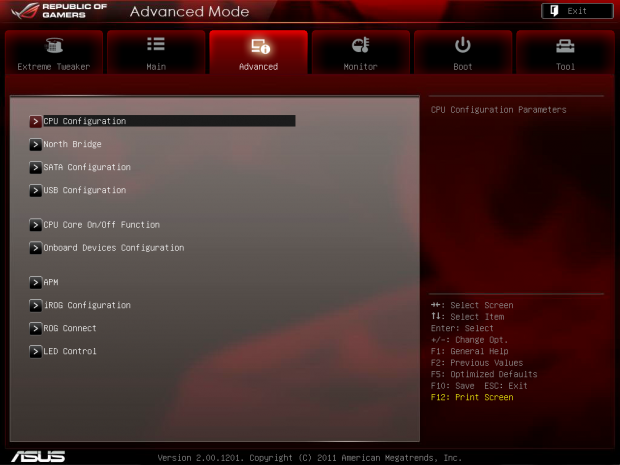Click the arrow beside SATA Configuration
The height and width of the screenshot is (465, 620).
[x=35, y=167]
